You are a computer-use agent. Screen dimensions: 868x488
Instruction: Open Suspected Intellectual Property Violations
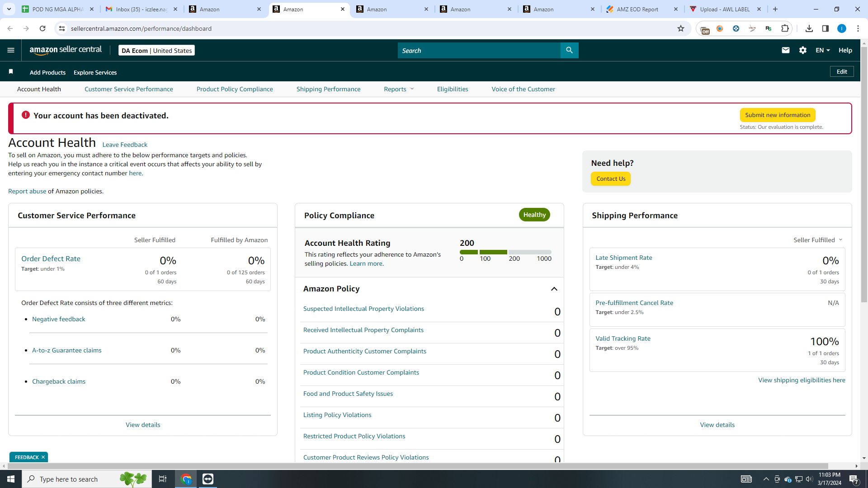coord(363,309)
